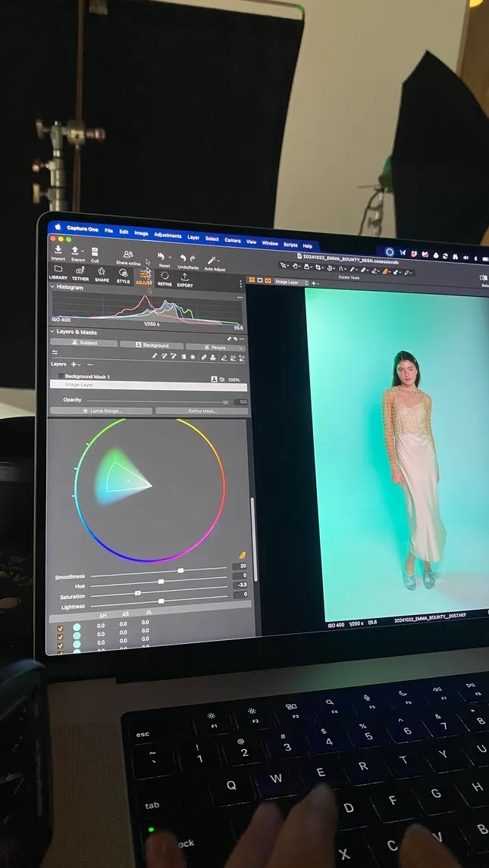Open the tool tab vertical-dots menu
Screen dimensions: 489x868
click(240, 283)
